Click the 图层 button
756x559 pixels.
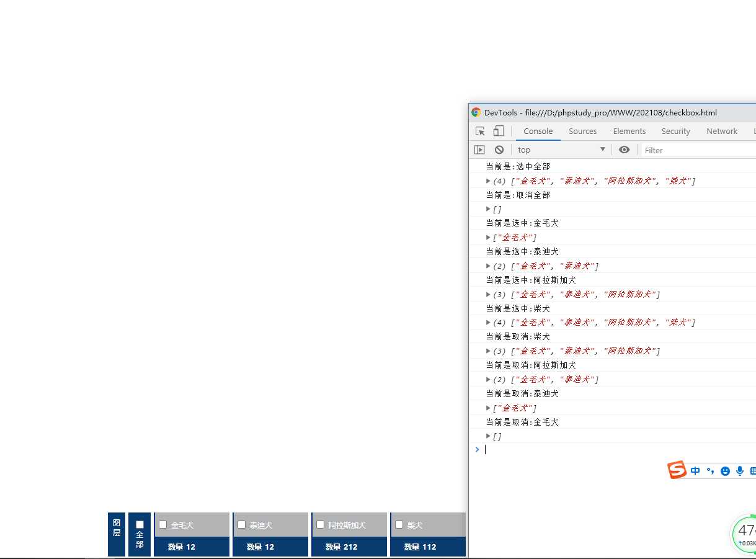(116, 534)
